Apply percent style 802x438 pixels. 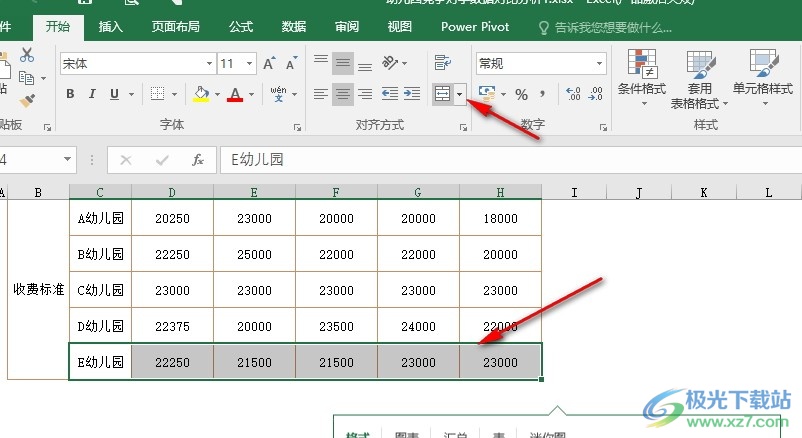[x=521, y=94]
